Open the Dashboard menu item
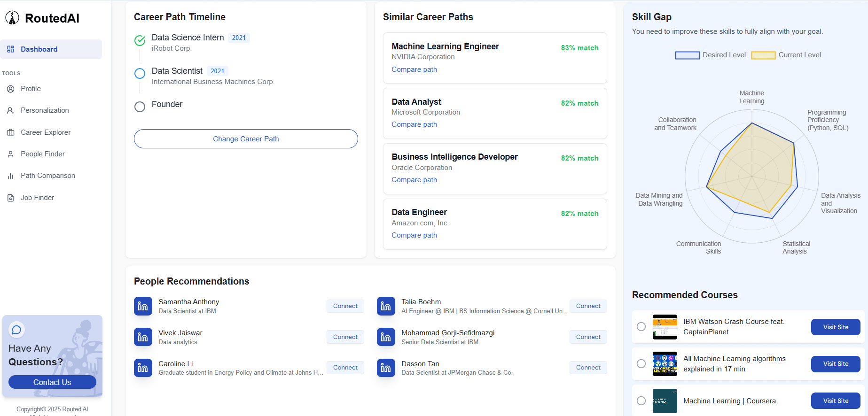868x416 pixels. 51,49
